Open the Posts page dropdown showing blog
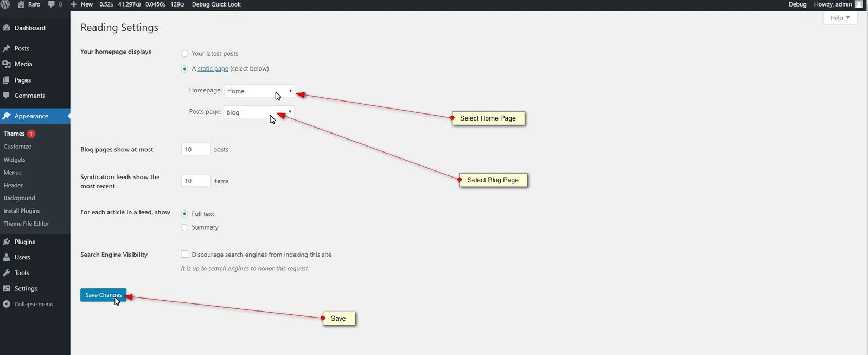 pos(259,112)
